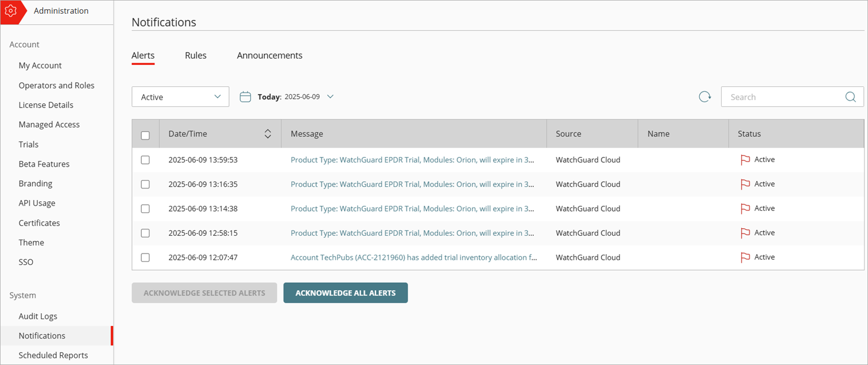Expand the Today date range chevron
The width and height of the screenshot is (868, 365).
330,97
